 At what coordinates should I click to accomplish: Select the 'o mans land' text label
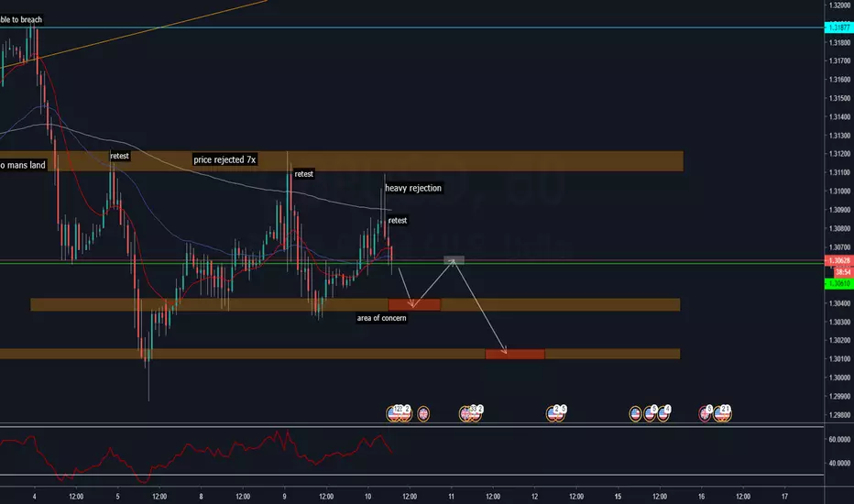[x=23, y=165]
